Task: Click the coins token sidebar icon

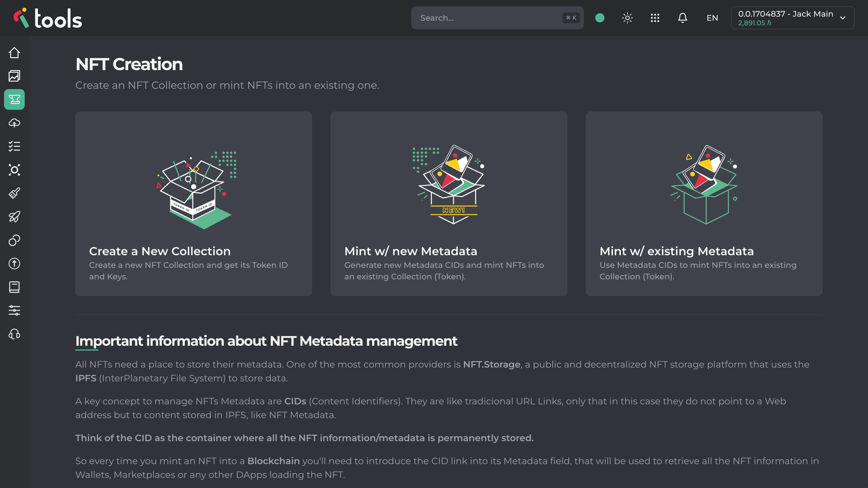Action: click(14, 240)
